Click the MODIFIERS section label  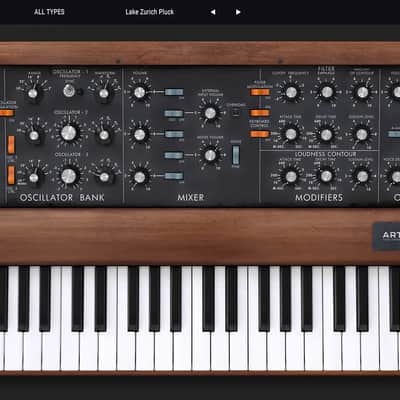319,197
